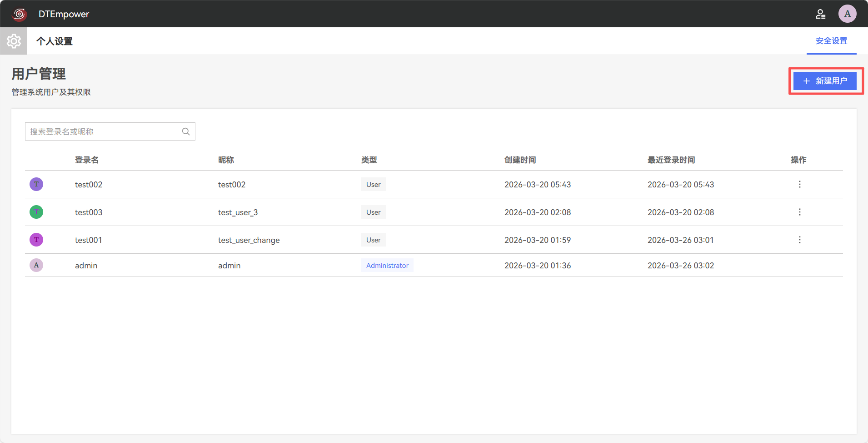This screenshot has height=443, width=868.
Task: Click the DTEmpower spiral logo
Action: [20, 14]
